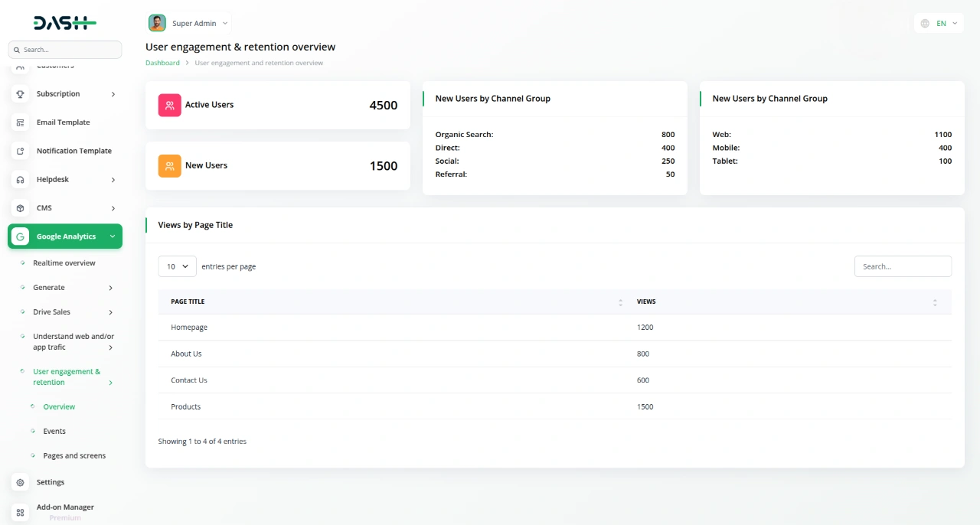The height and width of the screenshot is (525, 980).
Task: Click the Add-on Manager grid icon
Action: tap(19, 512)
